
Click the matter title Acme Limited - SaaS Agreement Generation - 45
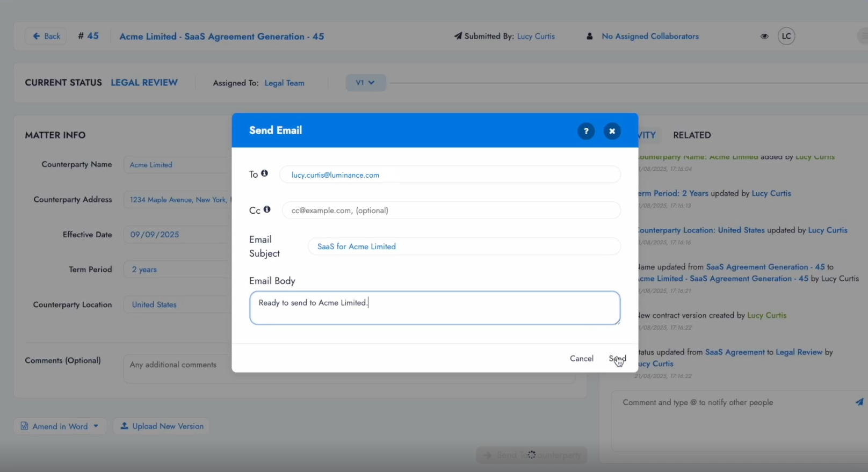pyautogui.click(x=222, y=36)
